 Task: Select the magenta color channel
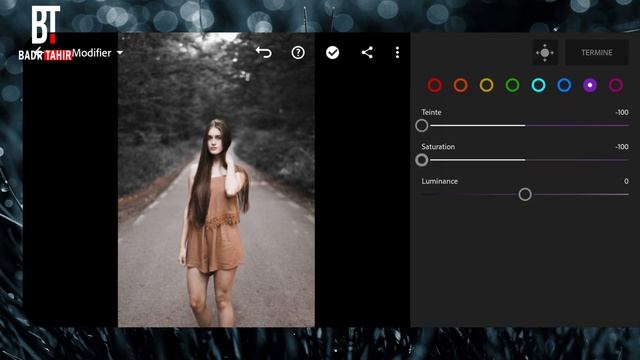(616, 85)
